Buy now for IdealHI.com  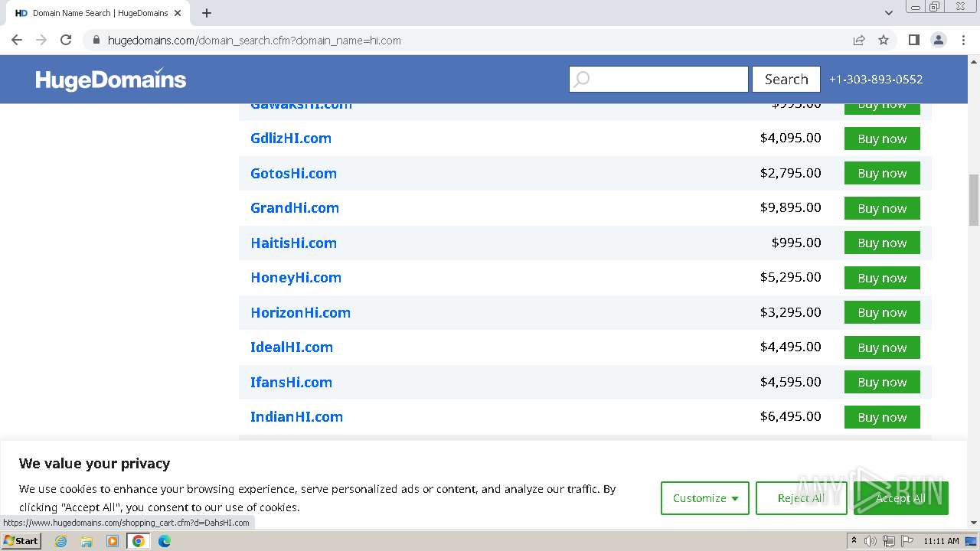882,347
